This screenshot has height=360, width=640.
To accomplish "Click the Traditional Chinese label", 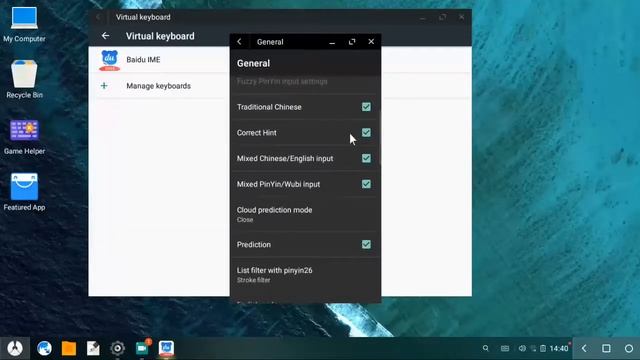I will point(269,107).
